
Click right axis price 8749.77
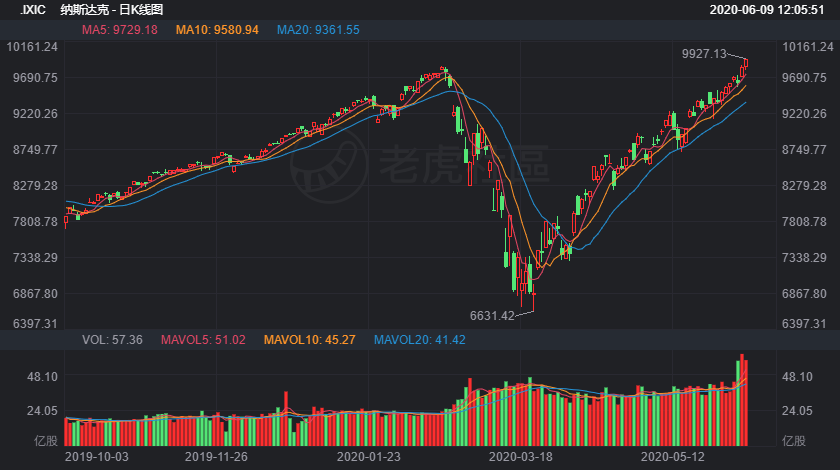(804, 150)
